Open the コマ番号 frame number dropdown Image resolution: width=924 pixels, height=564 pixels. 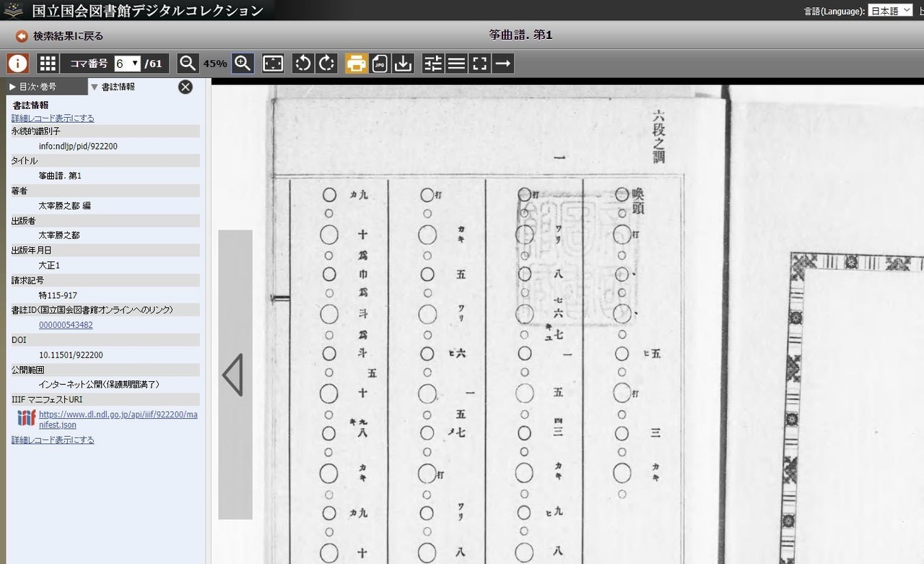127,64
